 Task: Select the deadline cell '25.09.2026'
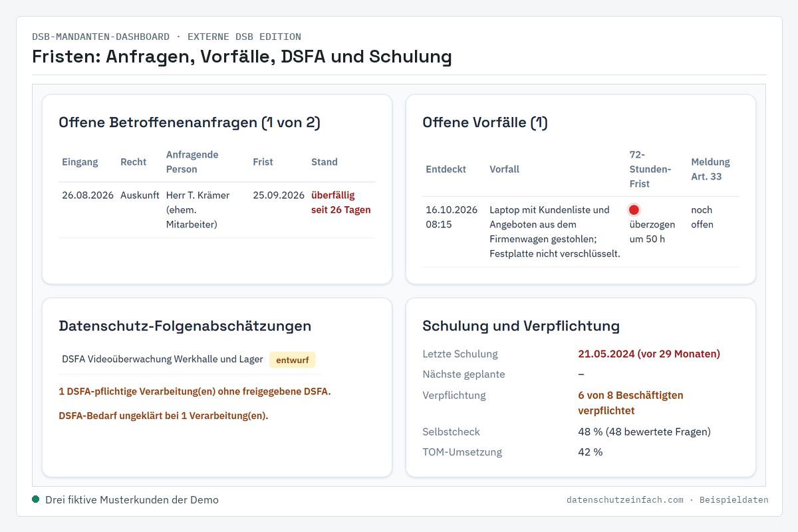279,195
